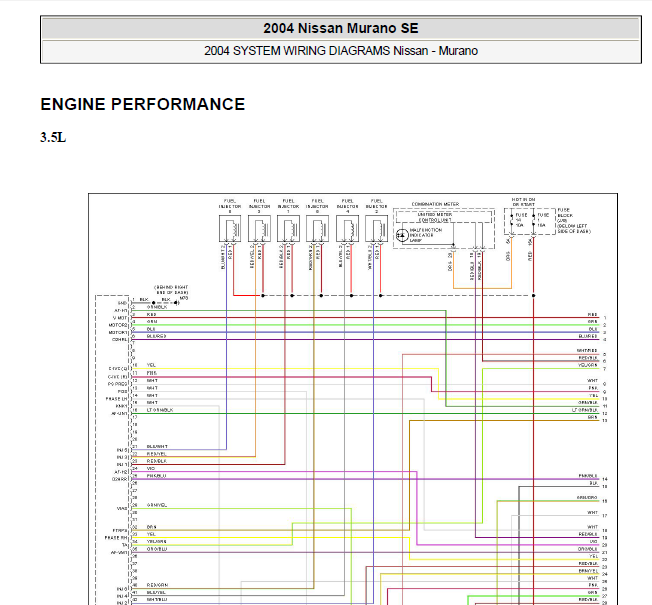The width and height of the screenshot is (652, 605).
Task: Click the LT GRN/BLK wire label at pin 16
Action: [x=160, y=410]
